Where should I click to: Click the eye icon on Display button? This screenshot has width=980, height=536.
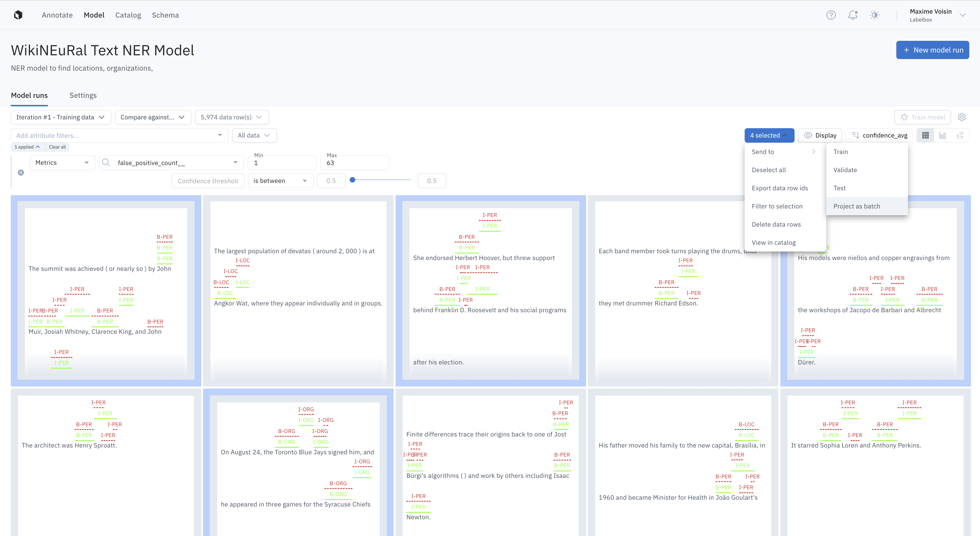point(808,136)
